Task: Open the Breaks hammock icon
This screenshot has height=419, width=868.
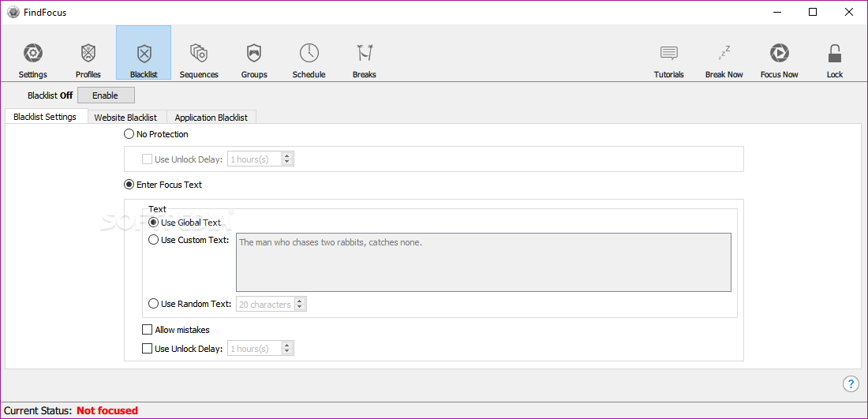Action: (365, 53)
